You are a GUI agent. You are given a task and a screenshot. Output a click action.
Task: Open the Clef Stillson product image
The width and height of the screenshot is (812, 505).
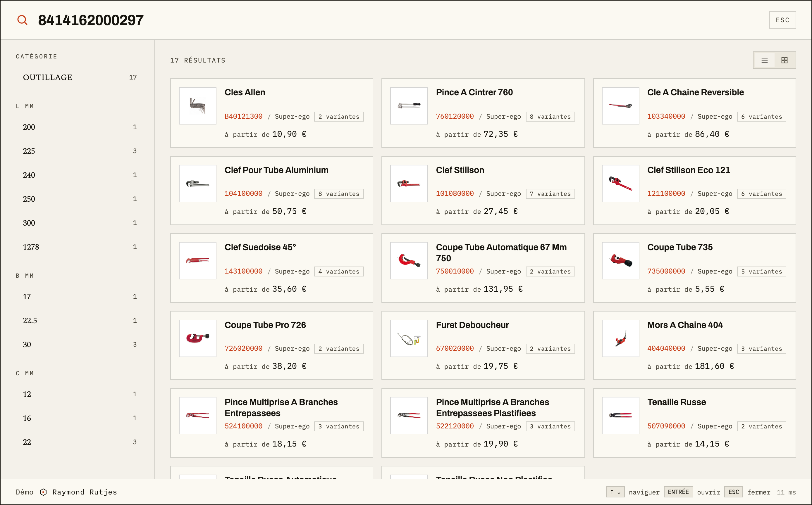point(409,183)
